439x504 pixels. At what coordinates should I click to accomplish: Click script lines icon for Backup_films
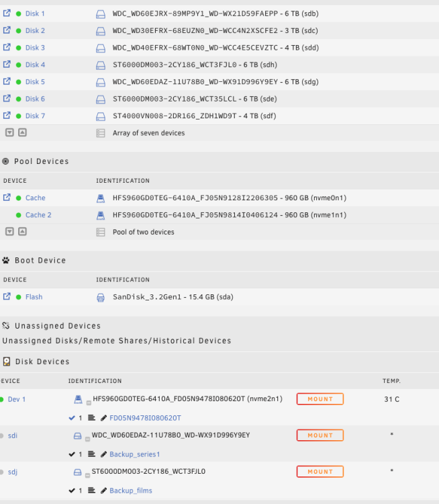[x=91, y=490]
